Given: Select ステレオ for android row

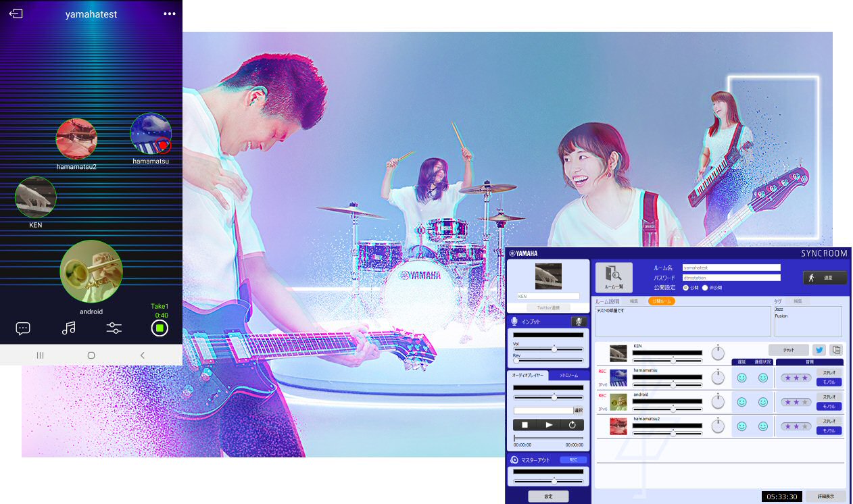Looking at the screenshot, I should [x=829, y=397].
